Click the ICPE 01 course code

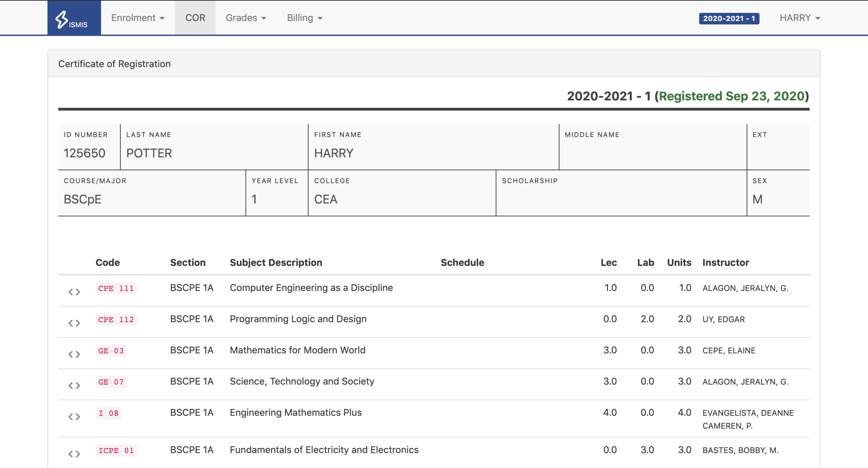116,451
